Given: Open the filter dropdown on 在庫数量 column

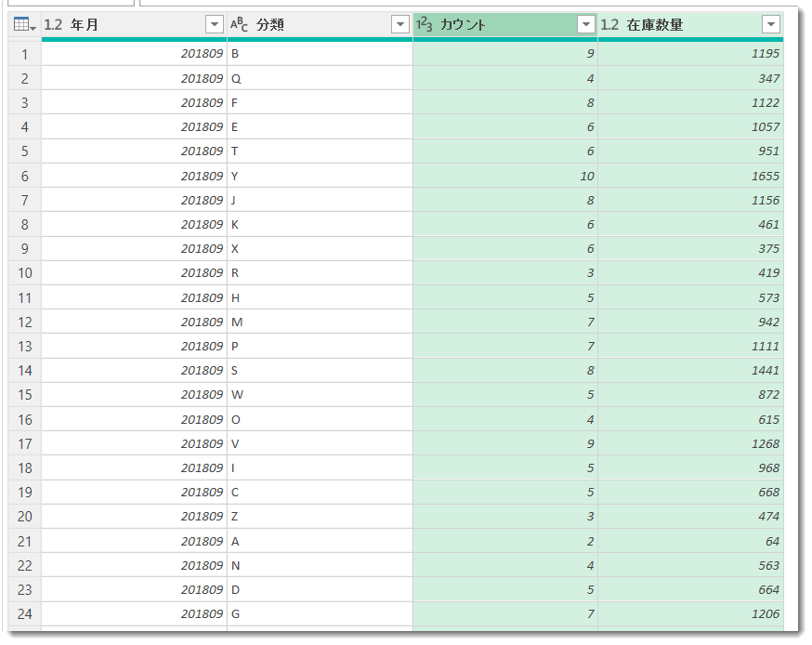Looking at the screenshot, I should 770,24.
